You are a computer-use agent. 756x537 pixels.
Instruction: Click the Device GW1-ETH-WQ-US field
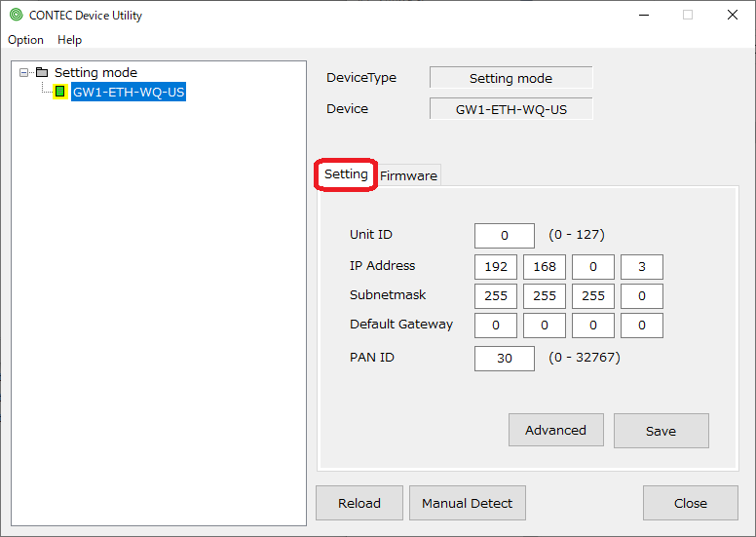[x=511, y=109]
